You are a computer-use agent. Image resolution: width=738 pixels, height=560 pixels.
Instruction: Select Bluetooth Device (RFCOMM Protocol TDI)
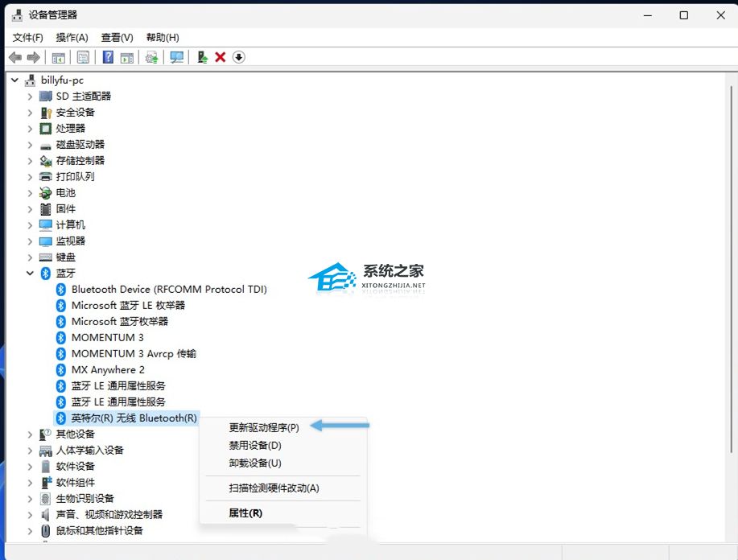point(169,289)
